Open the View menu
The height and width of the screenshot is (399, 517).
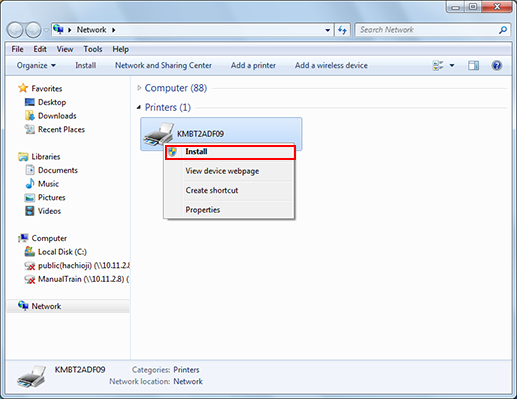65,49
